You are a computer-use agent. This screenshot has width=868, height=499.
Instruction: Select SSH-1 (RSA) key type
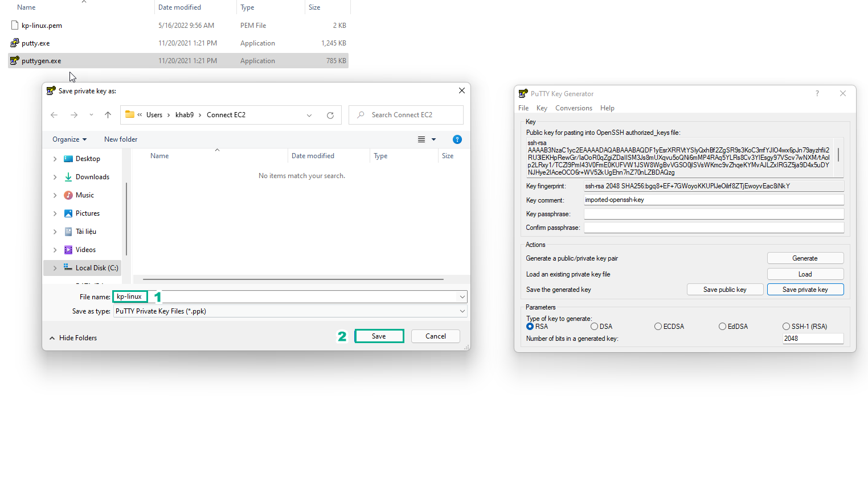(786, 327)
